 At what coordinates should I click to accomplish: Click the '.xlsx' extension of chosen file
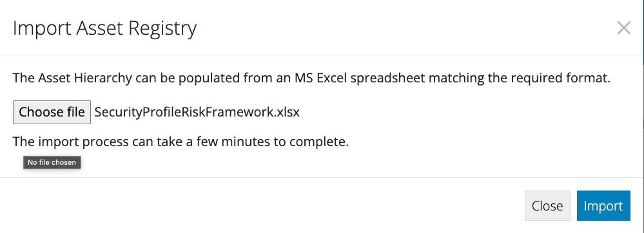tap(287, 113)
